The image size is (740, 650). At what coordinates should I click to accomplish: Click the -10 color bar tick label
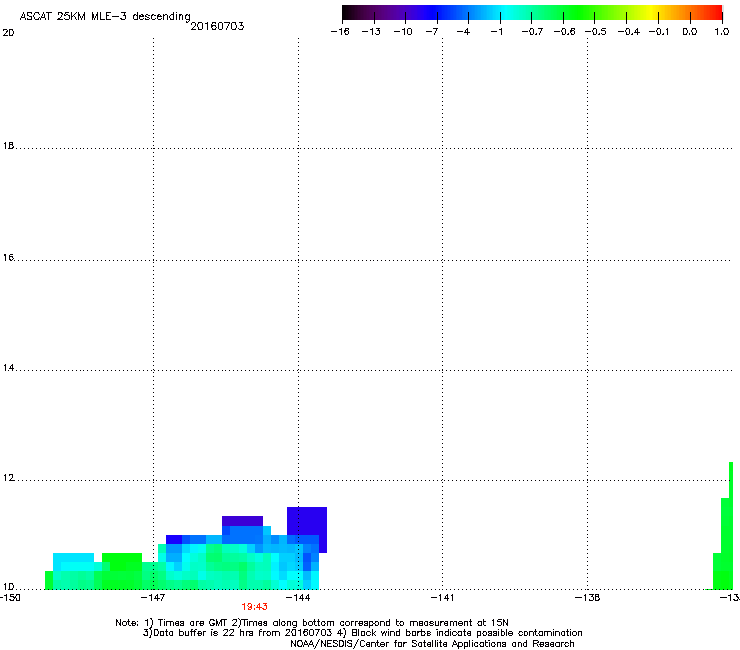coord(403,32)
